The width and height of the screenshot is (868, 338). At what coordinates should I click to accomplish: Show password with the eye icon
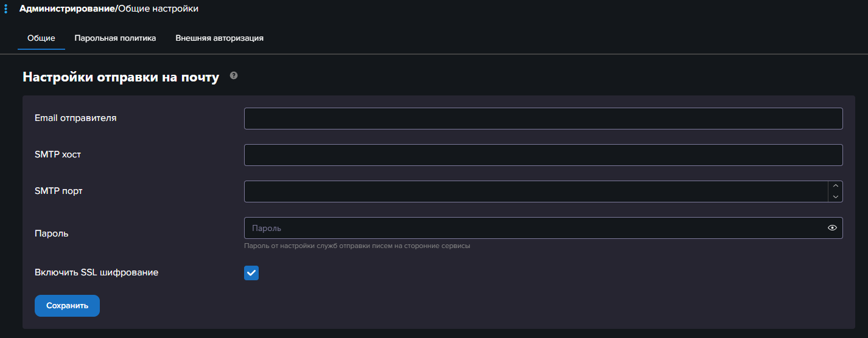pos(833,228)
